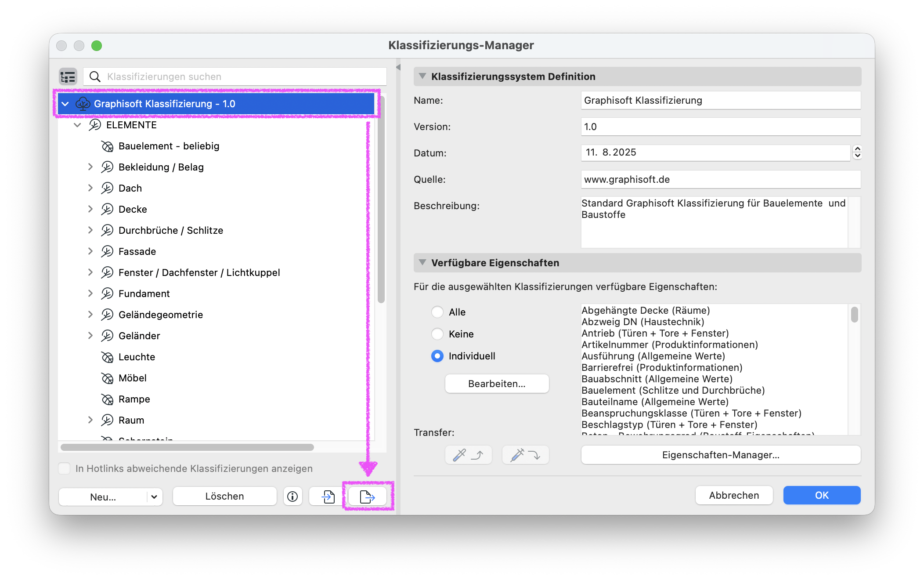Click the Version field 1.0
Viewport: 924px width, 580px height.
(721, 127)
